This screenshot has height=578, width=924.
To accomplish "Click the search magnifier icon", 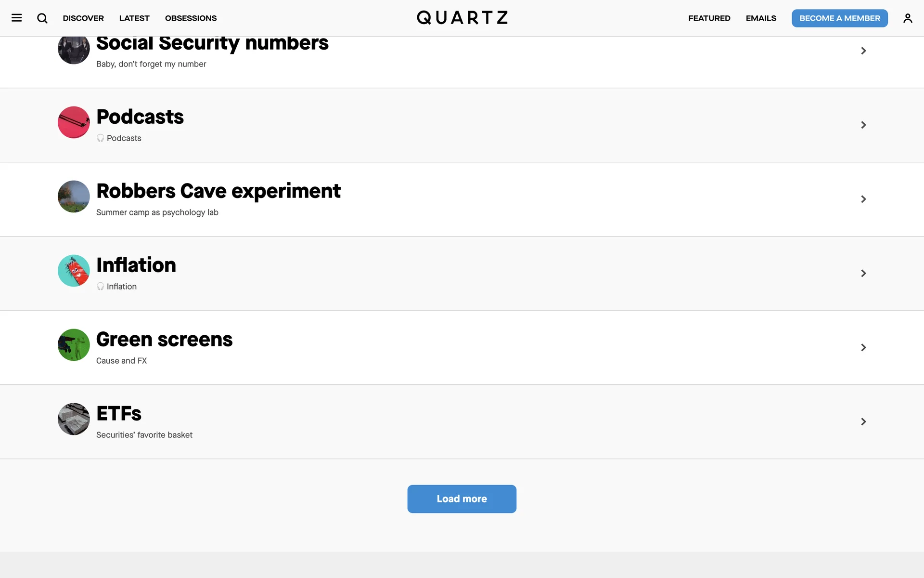I will [x=42, y=18].
